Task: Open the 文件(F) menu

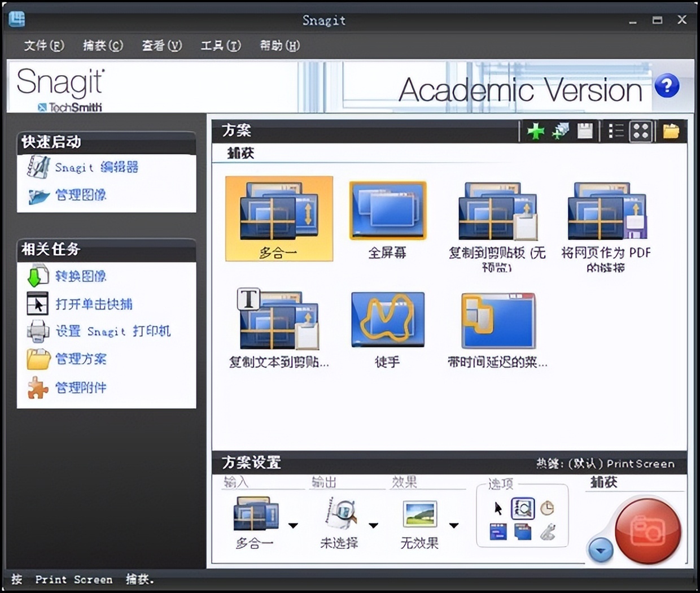Action: click(44, 46)
